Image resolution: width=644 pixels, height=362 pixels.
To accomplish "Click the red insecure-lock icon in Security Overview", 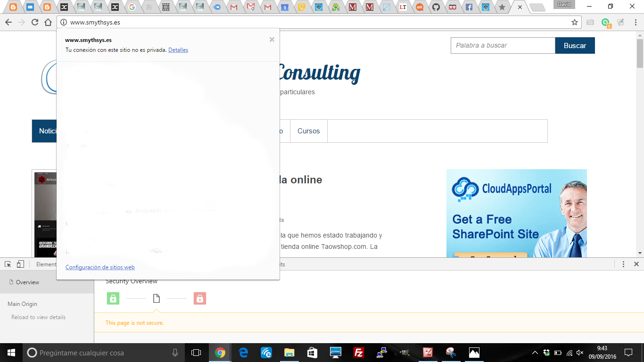I will (x=199, y=298).
